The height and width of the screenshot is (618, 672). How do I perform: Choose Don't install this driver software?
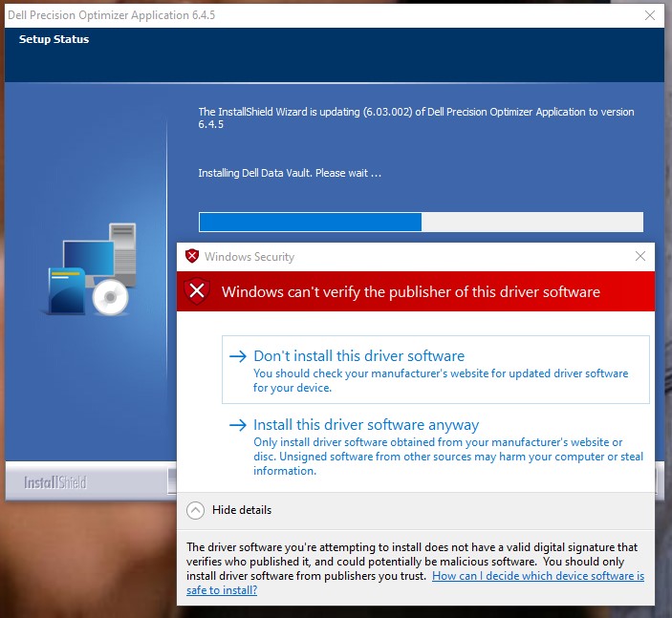click(x=436, y=370)
